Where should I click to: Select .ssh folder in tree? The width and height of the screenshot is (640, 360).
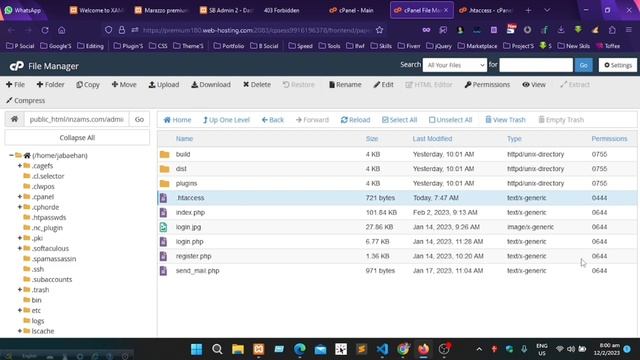38,269
